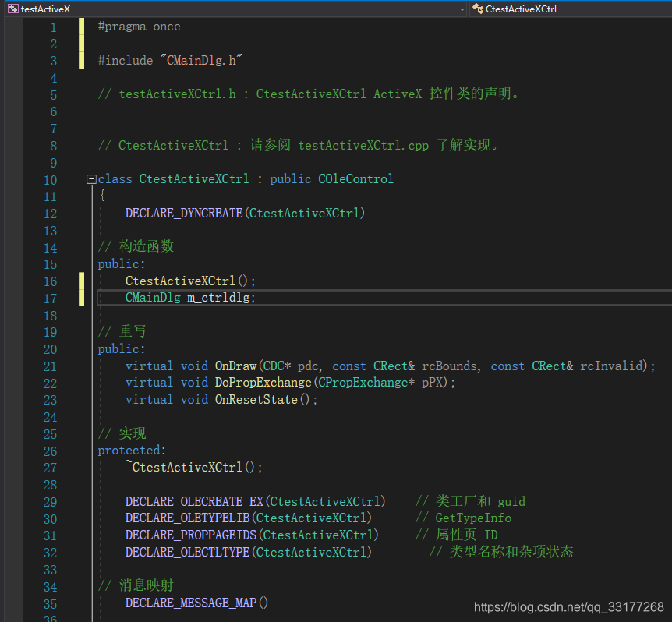Screen dimensions: 672x622
Task: Click the yellow change marker beside line 16
Action: tap(81, 281)
